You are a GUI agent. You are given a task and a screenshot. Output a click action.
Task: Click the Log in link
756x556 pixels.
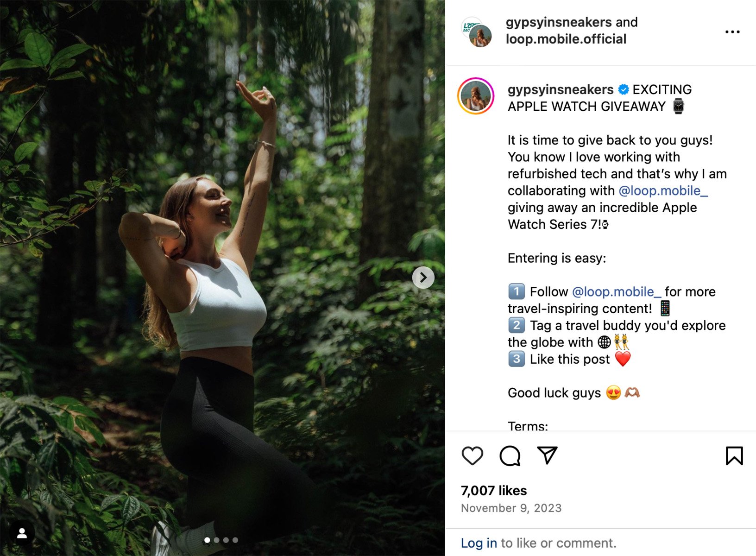point(479,543)
